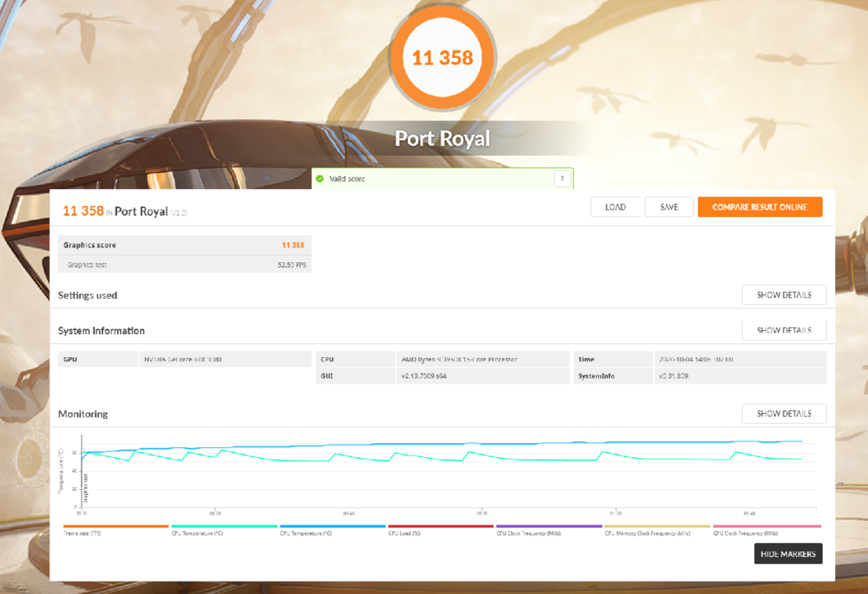Click the AMD Ryzen processor value
This screenshot has width=868, height=594.
tap(459, 360)
